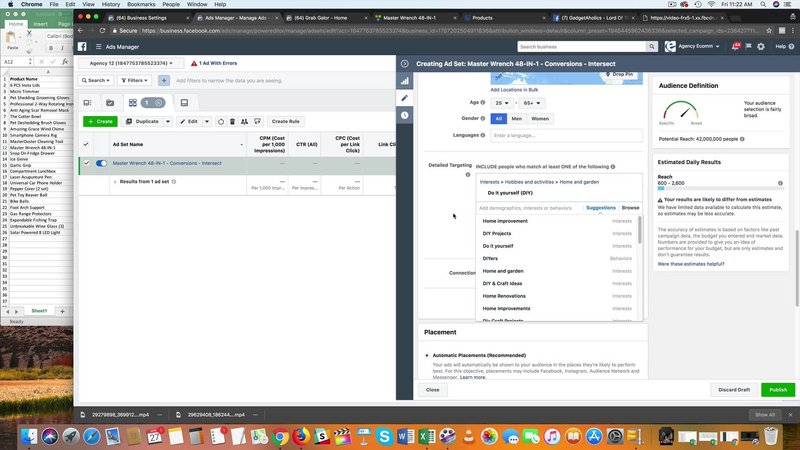Click the info icon after Results from 1 ad set
The width and height of the screenshot is (800, 450).
click(x=174, y=182)
